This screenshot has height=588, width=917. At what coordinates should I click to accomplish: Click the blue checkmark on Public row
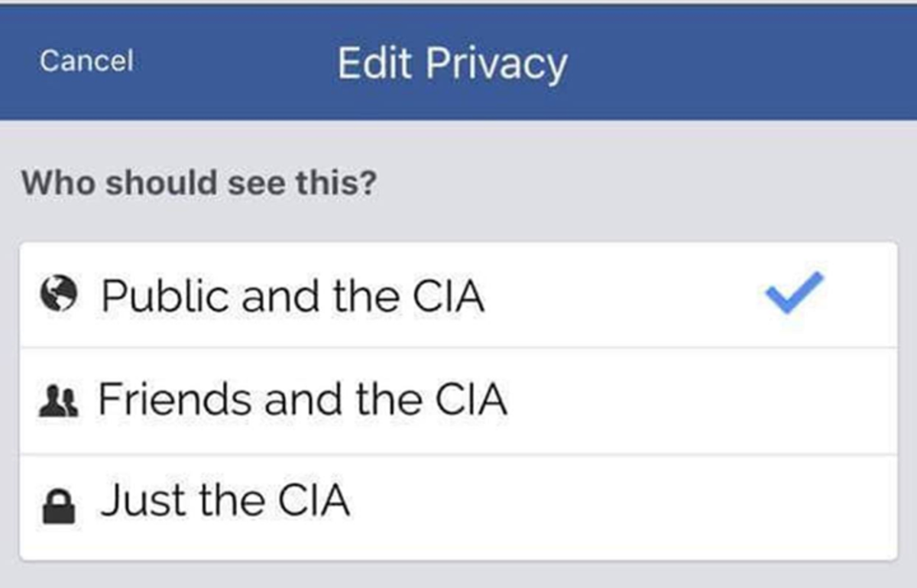(795, 292)
